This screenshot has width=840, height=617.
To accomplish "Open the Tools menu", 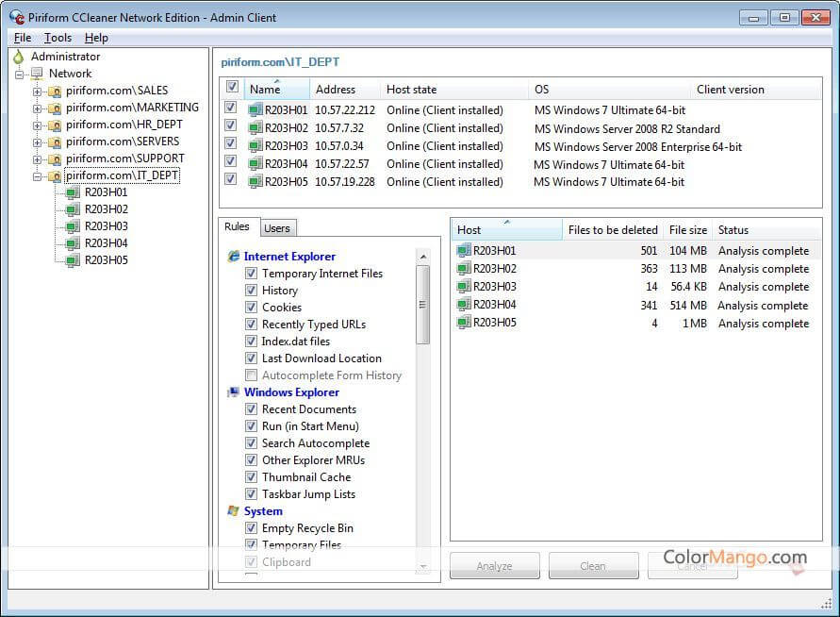I will [58, 38].
